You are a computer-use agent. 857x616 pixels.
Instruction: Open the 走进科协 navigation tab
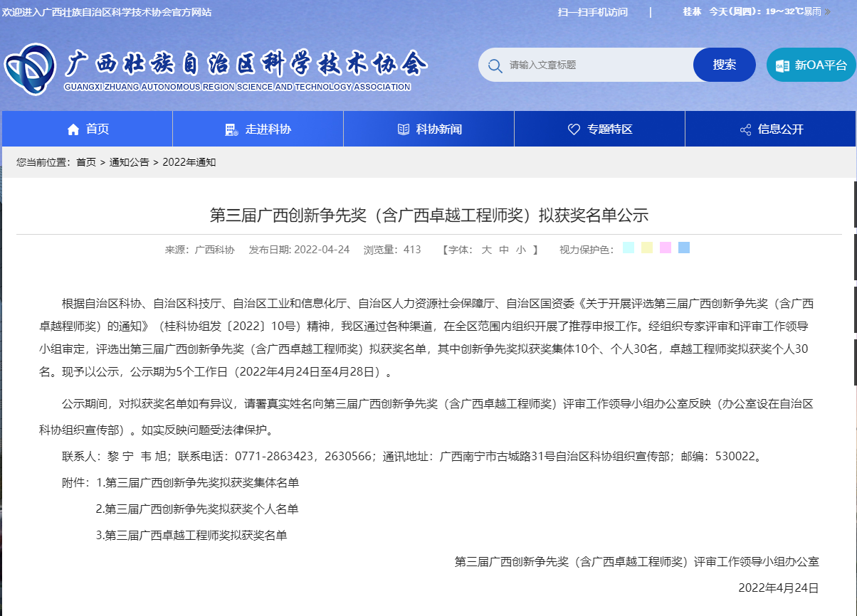(258, 129)
